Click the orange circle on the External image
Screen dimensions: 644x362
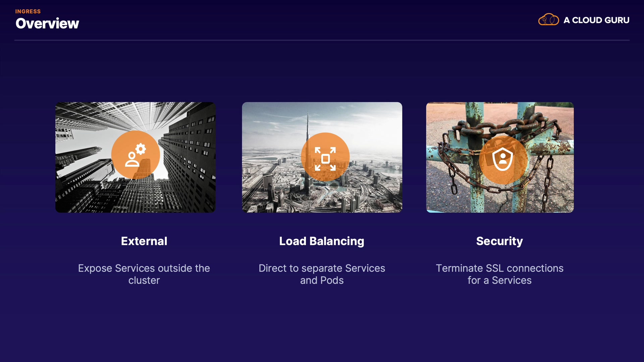click(136, 155)
